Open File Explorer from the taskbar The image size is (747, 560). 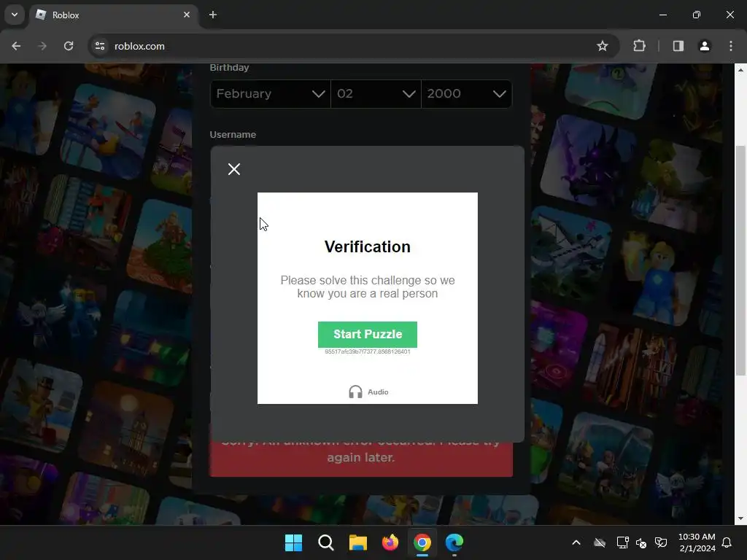[357, 542]
